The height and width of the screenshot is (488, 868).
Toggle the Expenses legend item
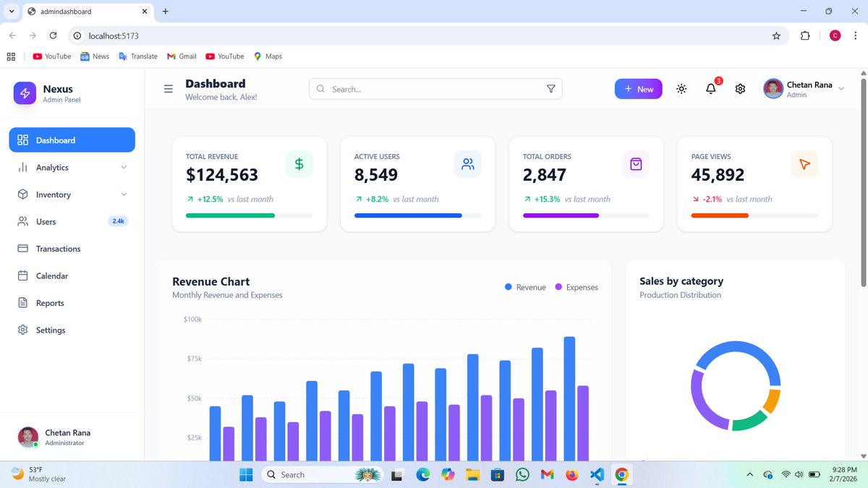[576, 287]
